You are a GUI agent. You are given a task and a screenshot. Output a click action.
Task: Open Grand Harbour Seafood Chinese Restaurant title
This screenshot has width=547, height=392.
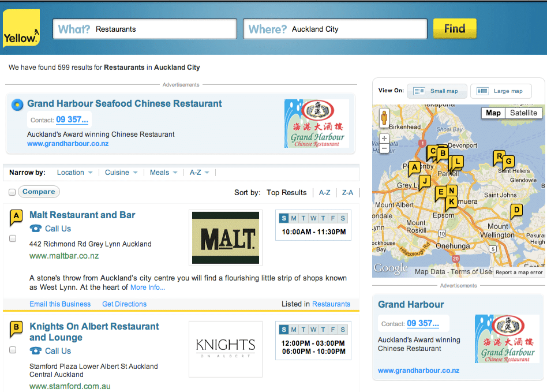[x=125, y=104]
